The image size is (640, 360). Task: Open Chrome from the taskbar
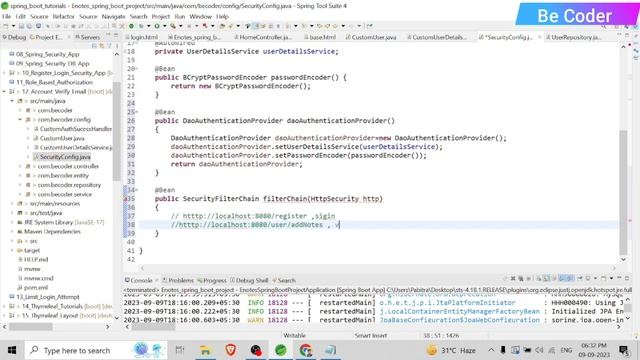tap(306, 350)
